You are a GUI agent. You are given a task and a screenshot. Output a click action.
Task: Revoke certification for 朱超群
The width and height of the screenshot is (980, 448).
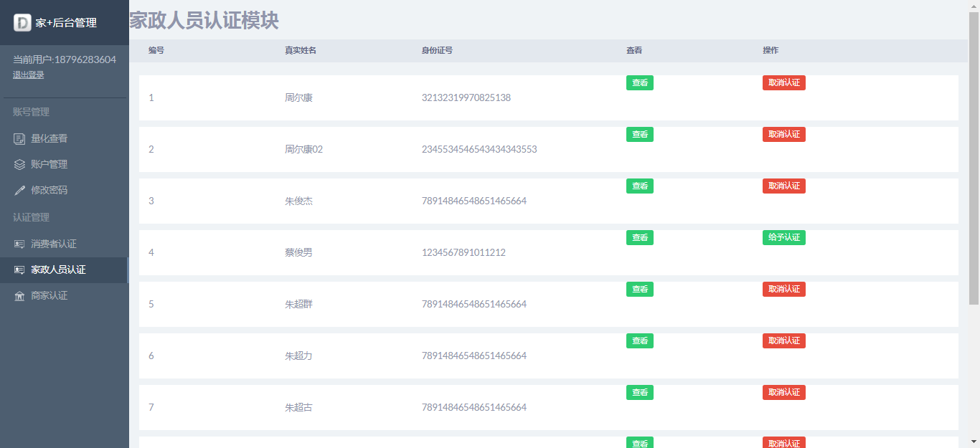tap(783, 289)
